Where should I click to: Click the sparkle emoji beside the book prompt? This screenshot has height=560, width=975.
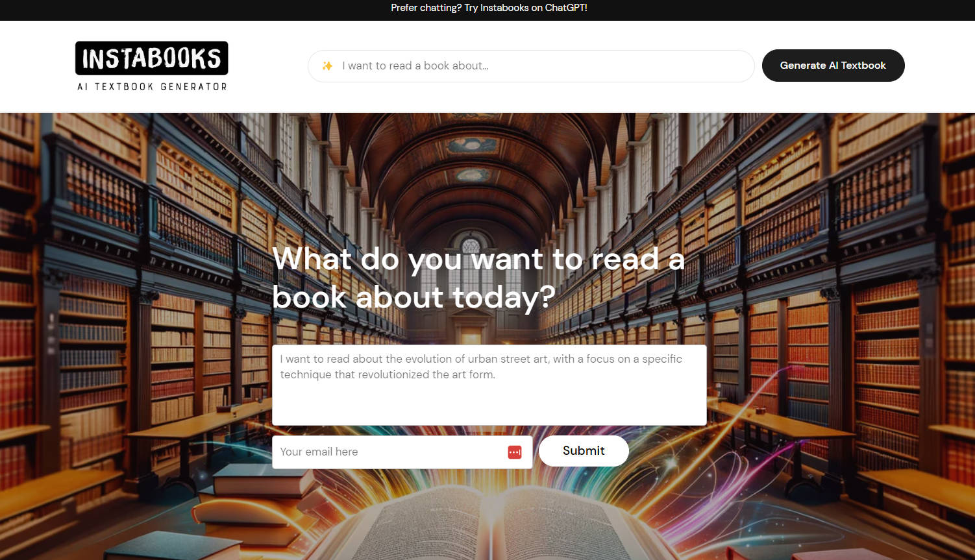pyautogui.click(x=328, y=66)
